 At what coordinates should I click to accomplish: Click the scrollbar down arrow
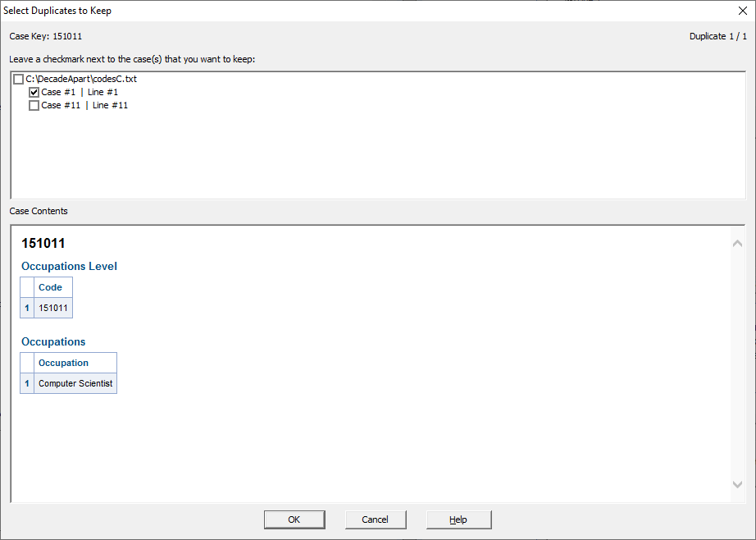[737, 484]
